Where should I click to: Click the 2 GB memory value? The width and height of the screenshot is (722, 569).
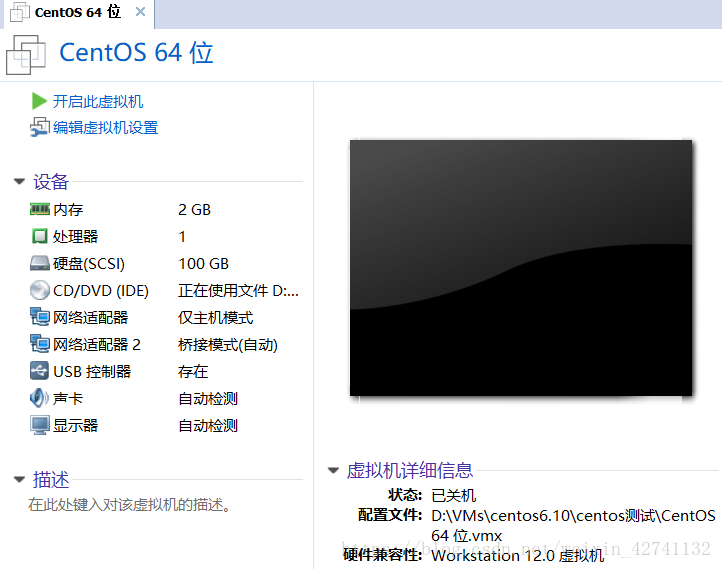[194, 209]
